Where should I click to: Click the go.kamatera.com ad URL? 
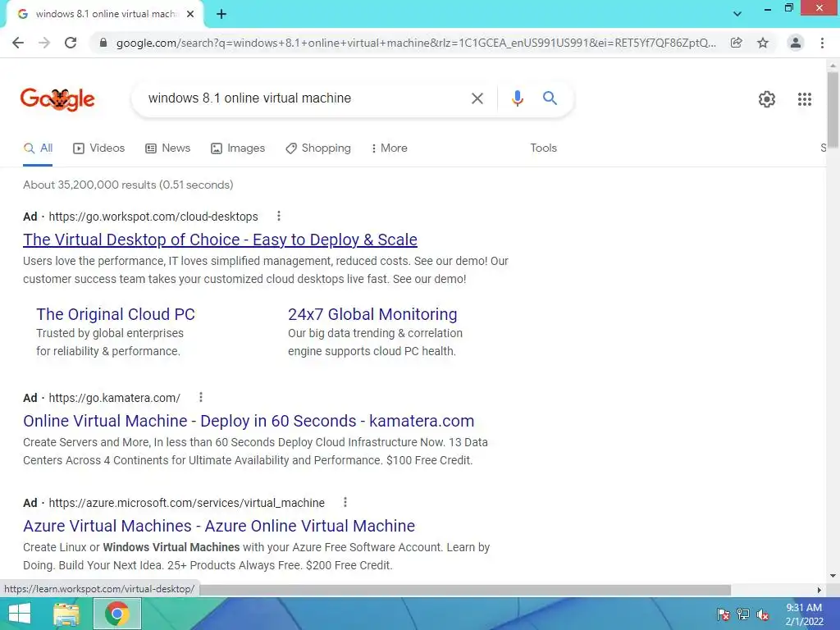[x=114, y=398]
